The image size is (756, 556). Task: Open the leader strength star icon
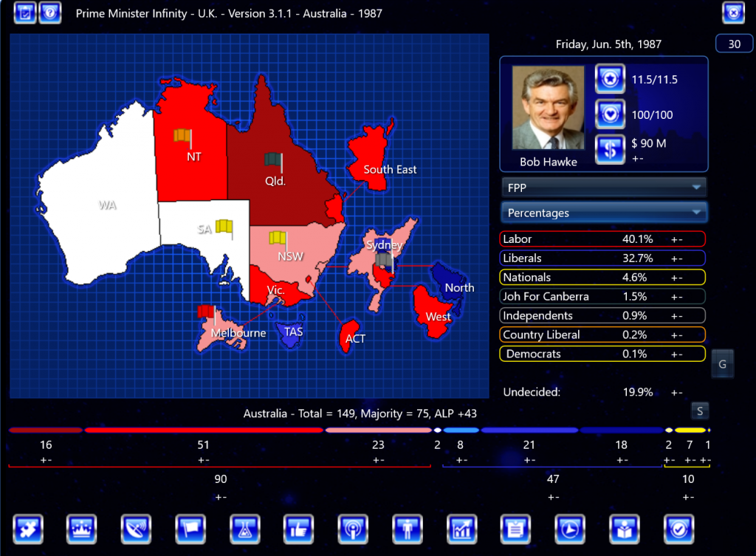[x=610, y=79]
